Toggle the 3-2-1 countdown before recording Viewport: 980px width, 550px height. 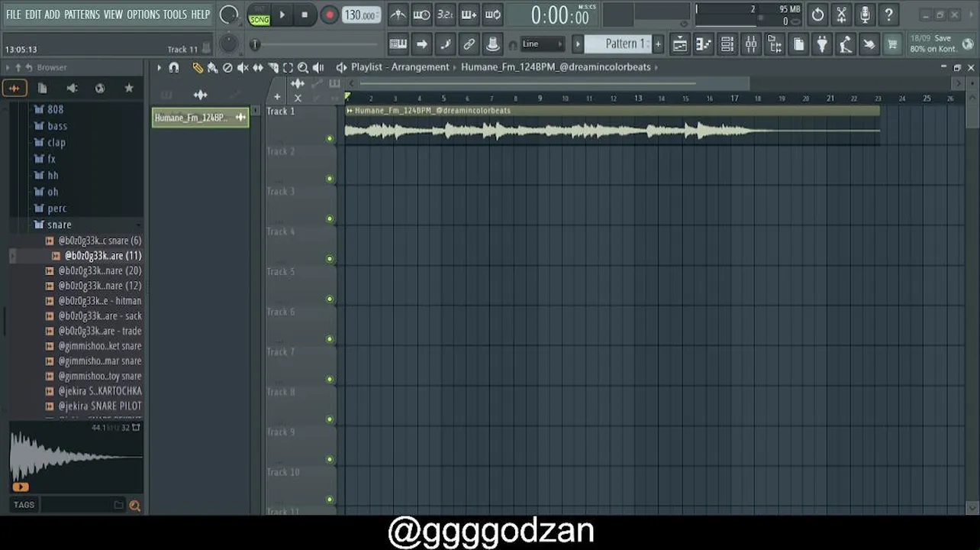tap(445, 15)
